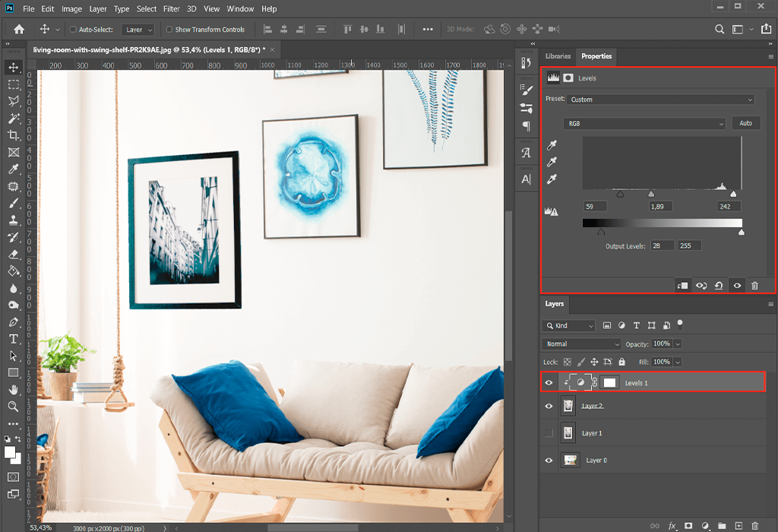
Task: Open the workspace switcher dropdown arrow
Action: coord(751,30)
